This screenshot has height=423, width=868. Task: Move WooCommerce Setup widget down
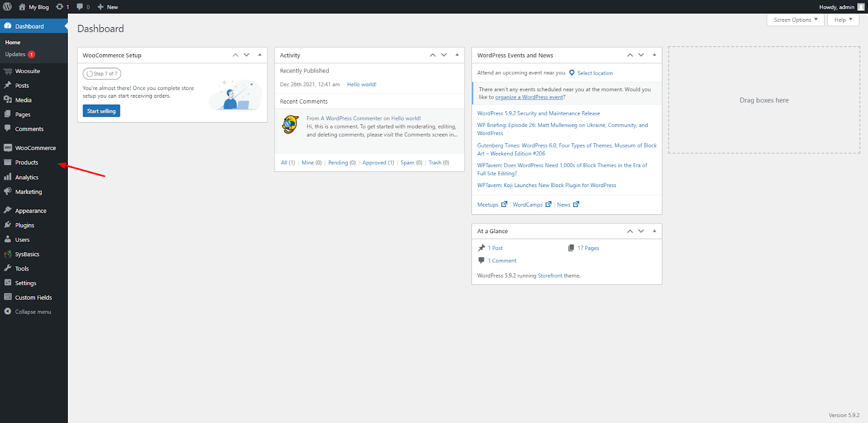tap(247, 55)
